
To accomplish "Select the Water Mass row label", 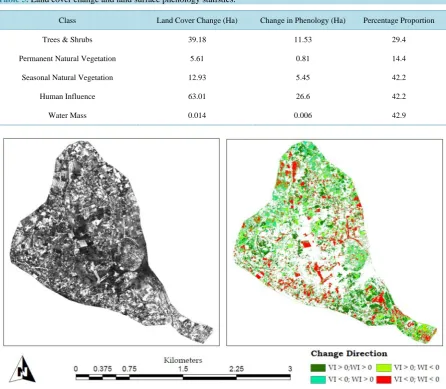I will [67, 115].
